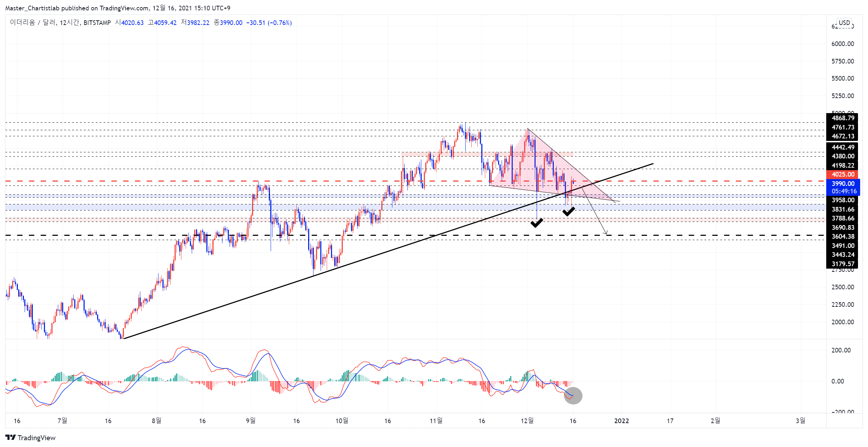The height and width of the screenshot is (447, 868).
Task: Click the 9월 label on time axis
Action: pos(251,421)
